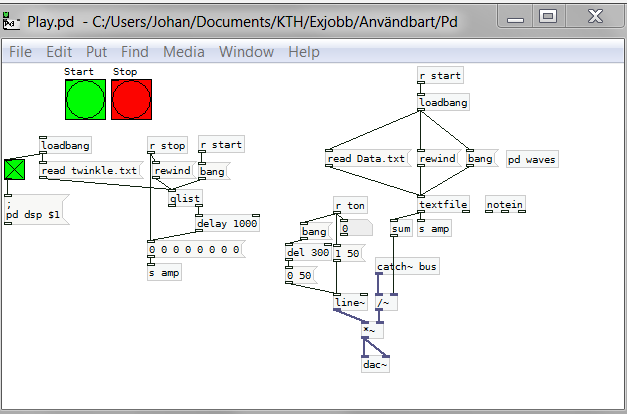The height and width of the screenshot is (414, 627).
Task: Select the 'delay 1000' object
Action: click(227, 223)
